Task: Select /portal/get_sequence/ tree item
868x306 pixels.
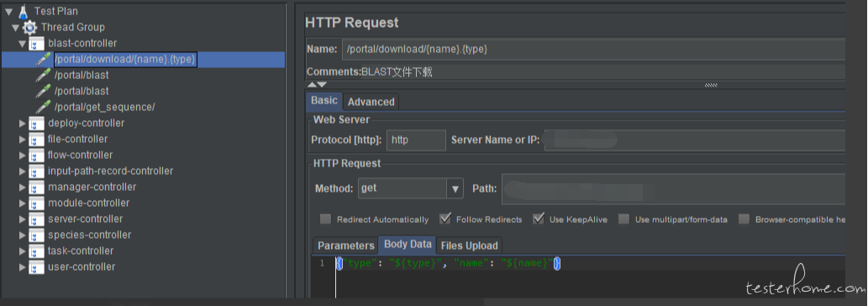Action: (105, 108)
